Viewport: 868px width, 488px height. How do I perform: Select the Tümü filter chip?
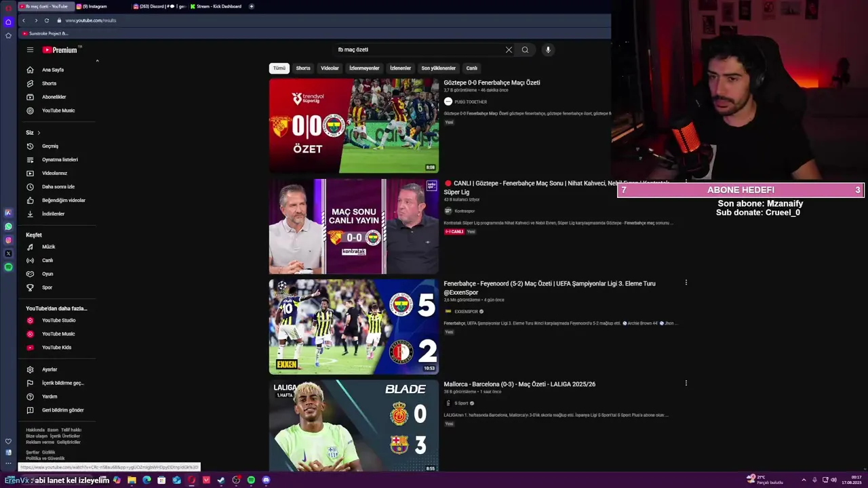click(279, 68)
